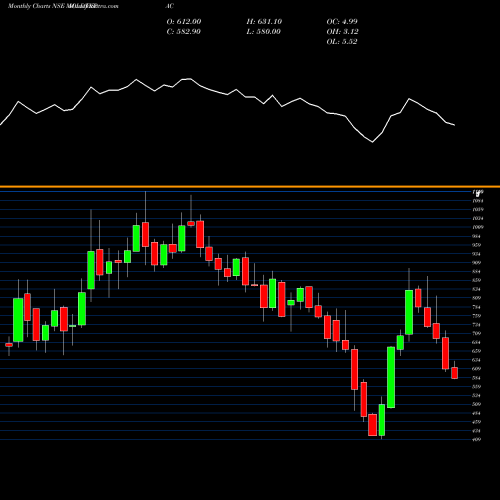Click the 859 price axis label
This screenshot has width=500, height=500.
[477, 280]
